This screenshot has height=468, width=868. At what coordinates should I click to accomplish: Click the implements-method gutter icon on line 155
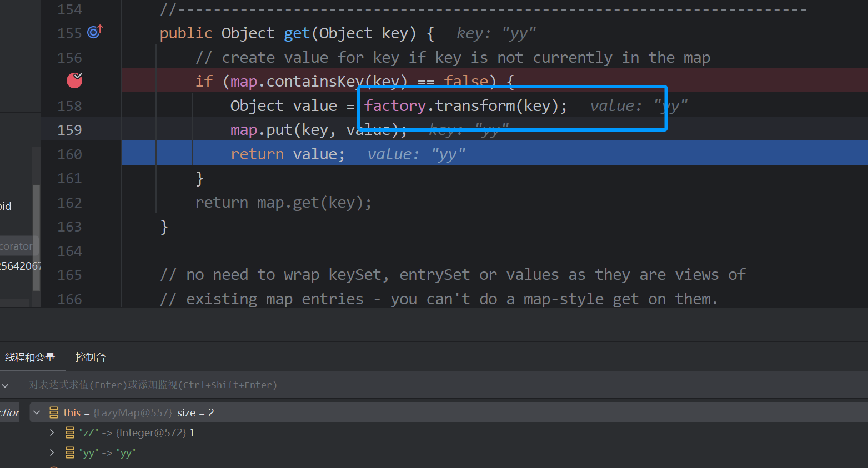coord(95,32)
